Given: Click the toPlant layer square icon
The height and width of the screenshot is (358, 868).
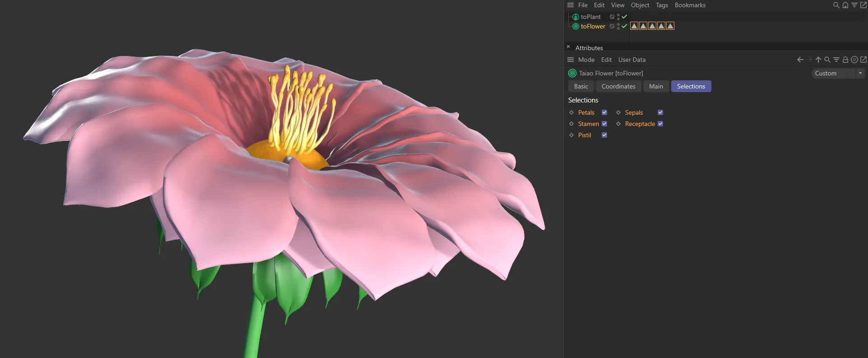Looking at the screenshot, I should pyautogui.click(x=612, y=17).
